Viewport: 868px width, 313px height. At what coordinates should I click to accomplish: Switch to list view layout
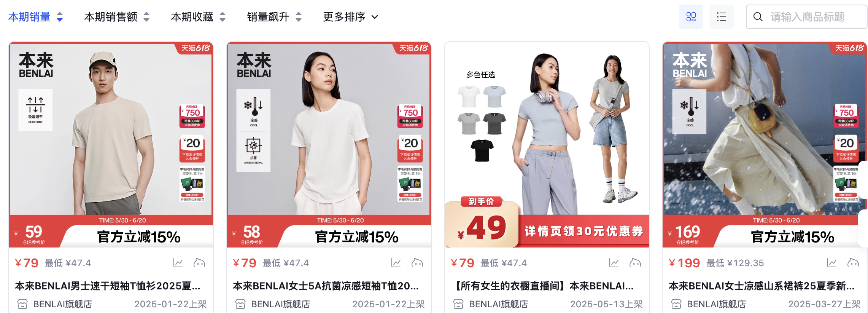(x=721, y=17)
